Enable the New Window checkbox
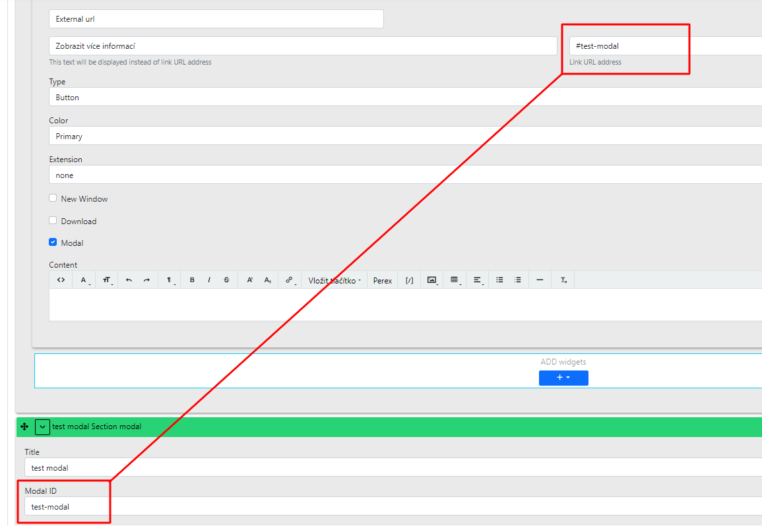The image size is (762, 532). (53, 198)
